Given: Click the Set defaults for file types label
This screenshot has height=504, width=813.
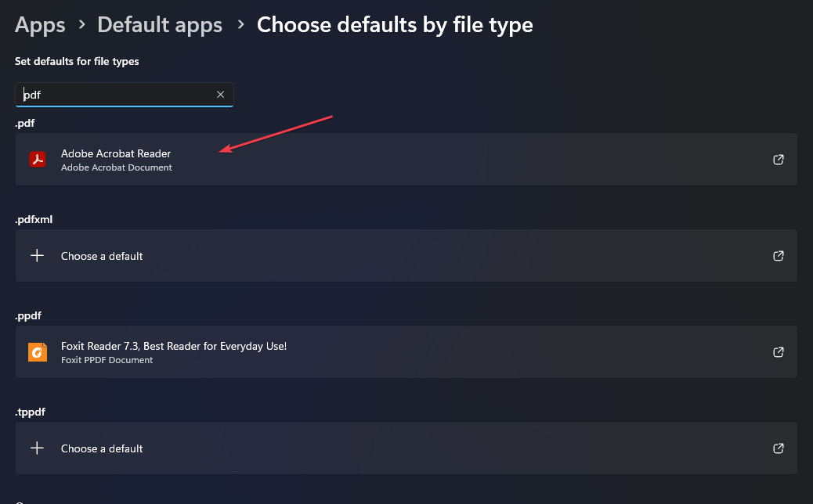Looking at the screenshot, I should coord(77,61).
